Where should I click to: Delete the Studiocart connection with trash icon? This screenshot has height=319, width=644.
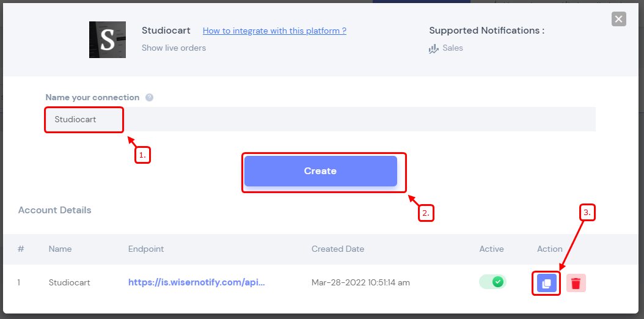(x=576, y=283)
